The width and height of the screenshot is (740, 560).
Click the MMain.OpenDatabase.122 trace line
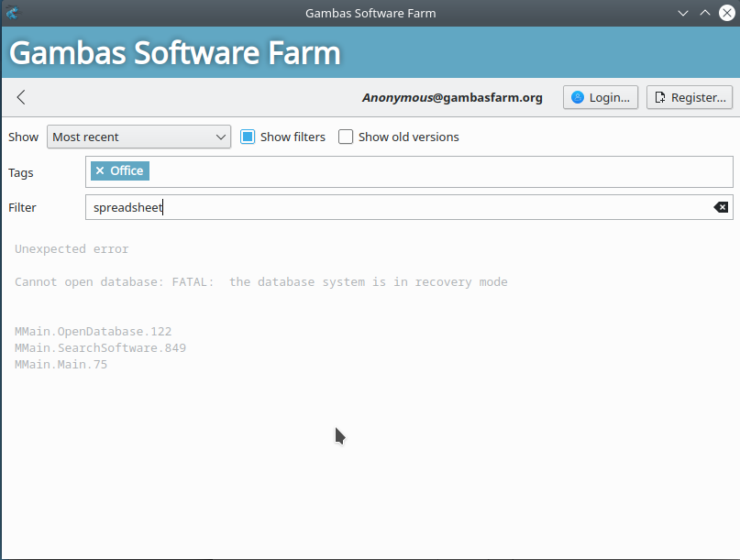pyautogui.click(x=93, y=332)
